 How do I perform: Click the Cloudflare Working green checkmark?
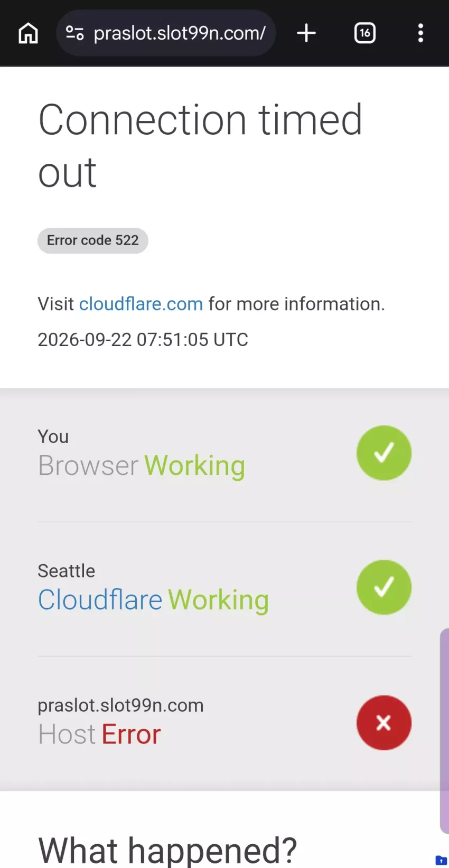(384, 587)
